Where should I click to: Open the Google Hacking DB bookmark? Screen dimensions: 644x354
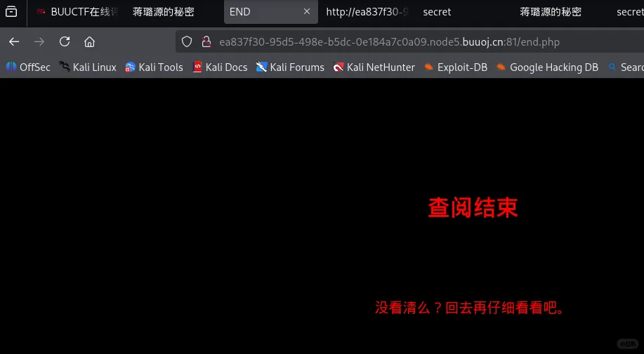[x=547, y=67]
